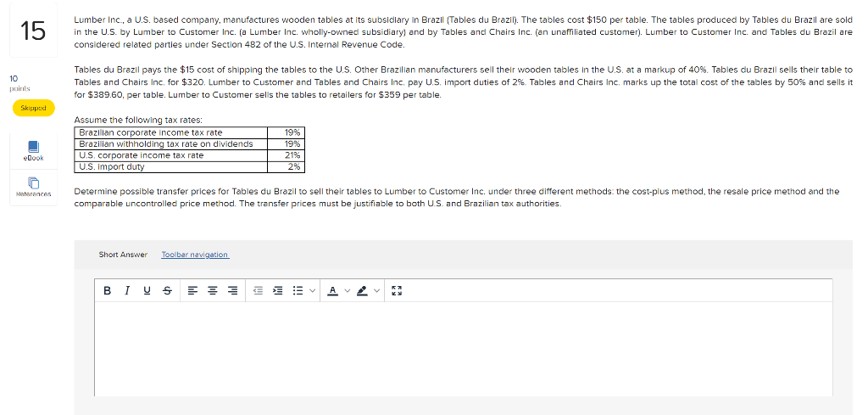Image resolution: width=868 pixels, height=415 pixels.
Task: Apply font color with the A icon
Action: coord(332,290)
